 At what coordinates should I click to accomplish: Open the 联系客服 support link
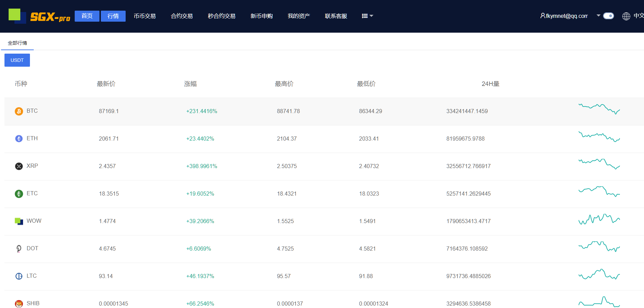tap(336, 16)
